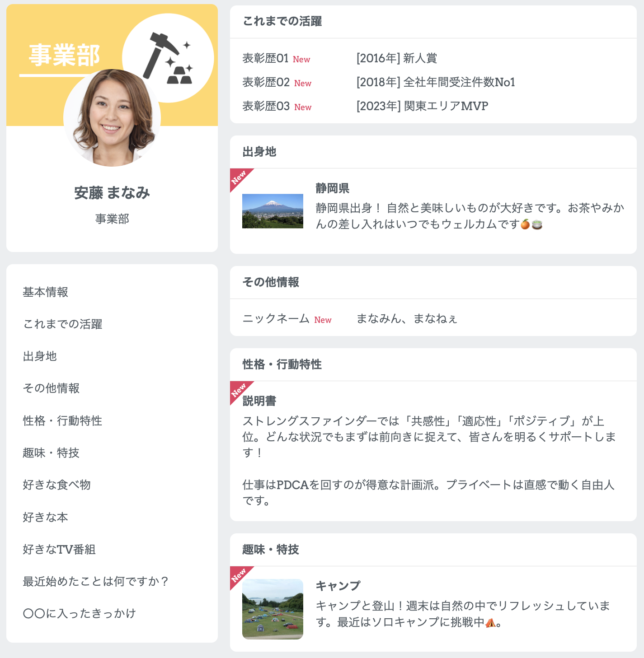Click New ribbon badge on キャンプ entry
Screen dimensions: 644x658
pos(239,575)
